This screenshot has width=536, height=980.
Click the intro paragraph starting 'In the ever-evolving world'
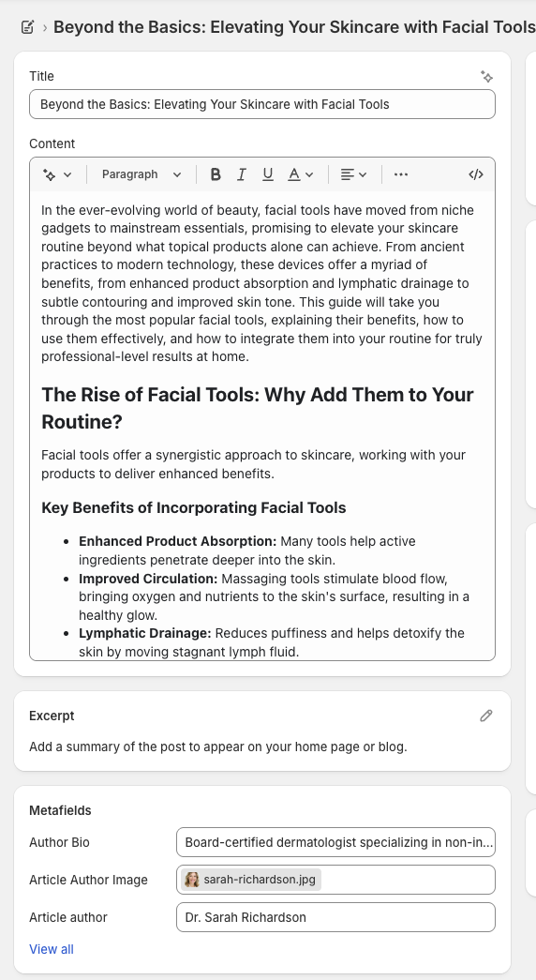pyautogui.click(x=261, y=283)
